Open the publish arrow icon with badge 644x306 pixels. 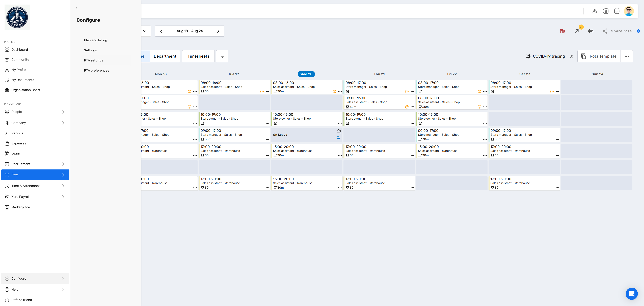[577, 31]
